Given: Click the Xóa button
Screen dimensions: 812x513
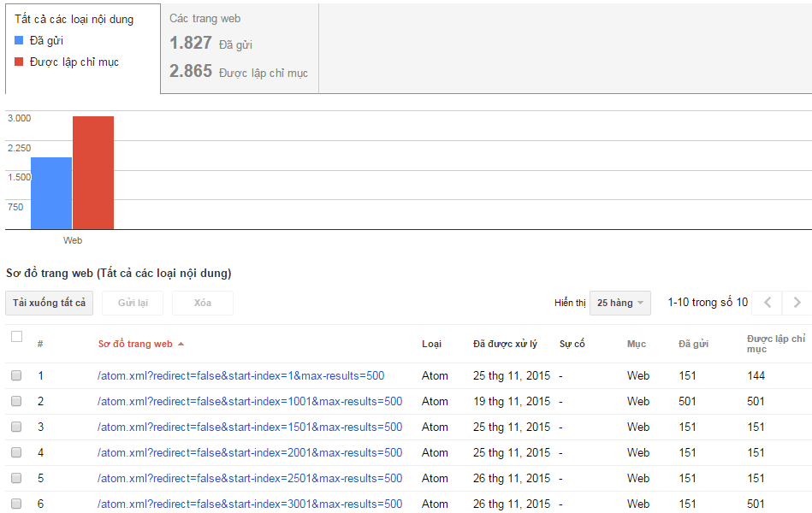Looking at the screenshot, I should [x=203, y=303].
